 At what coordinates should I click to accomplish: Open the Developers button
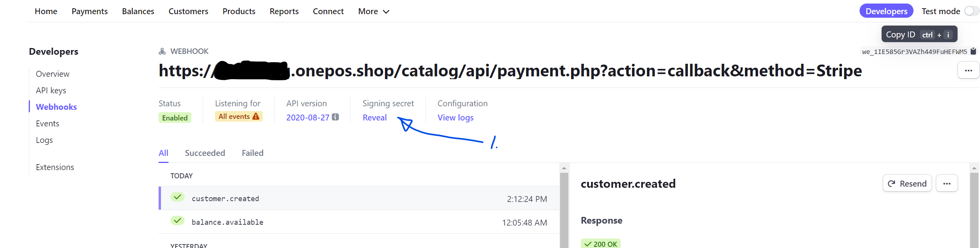[886, 11]
